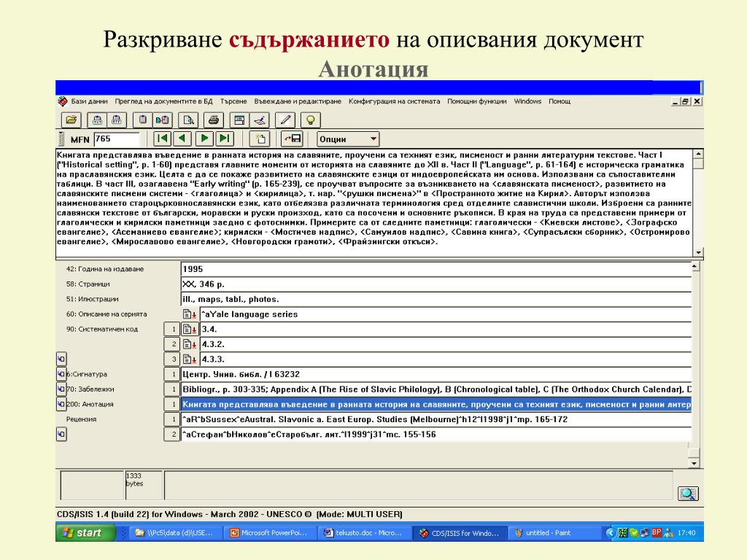The height and width of the screenshot is (560, 747).
Task: Print the record using the printer icon
Action: tap(214, 120)
